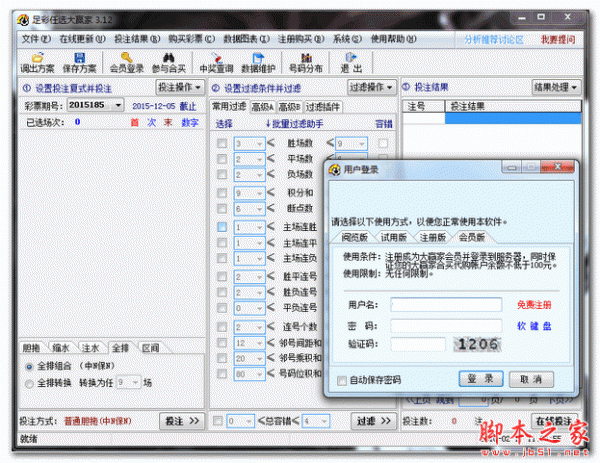This screenshot has height=463, width=600.
Task: Open 会员登录 key icon
Action: point(127,58)
